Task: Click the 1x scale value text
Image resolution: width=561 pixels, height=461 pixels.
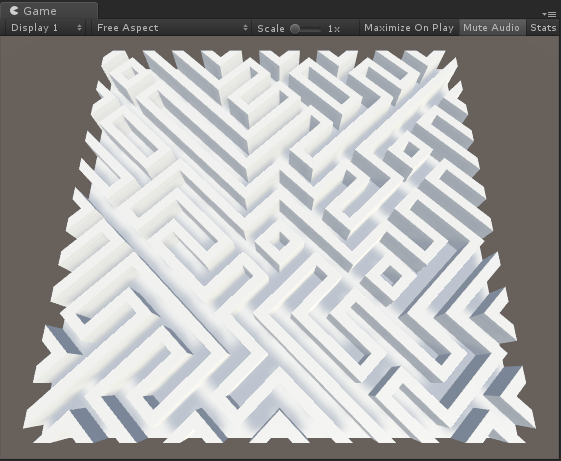Action: click(334, 29)
